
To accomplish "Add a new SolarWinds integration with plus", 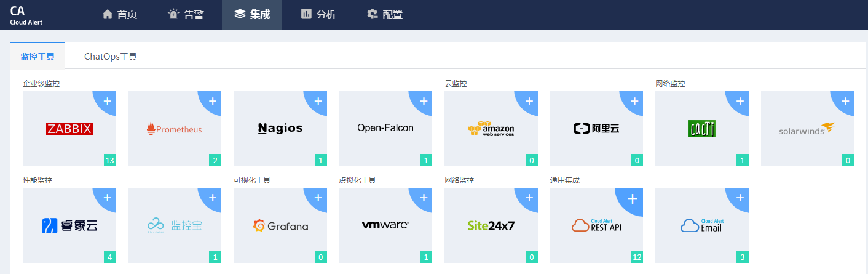I will click(845, 100).
